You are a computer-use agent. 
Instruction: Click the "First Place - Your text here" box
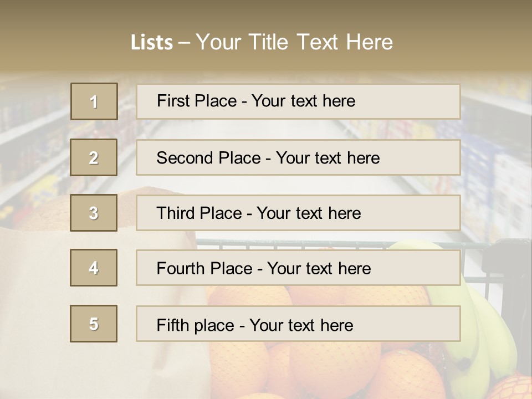tap(298, 101)
